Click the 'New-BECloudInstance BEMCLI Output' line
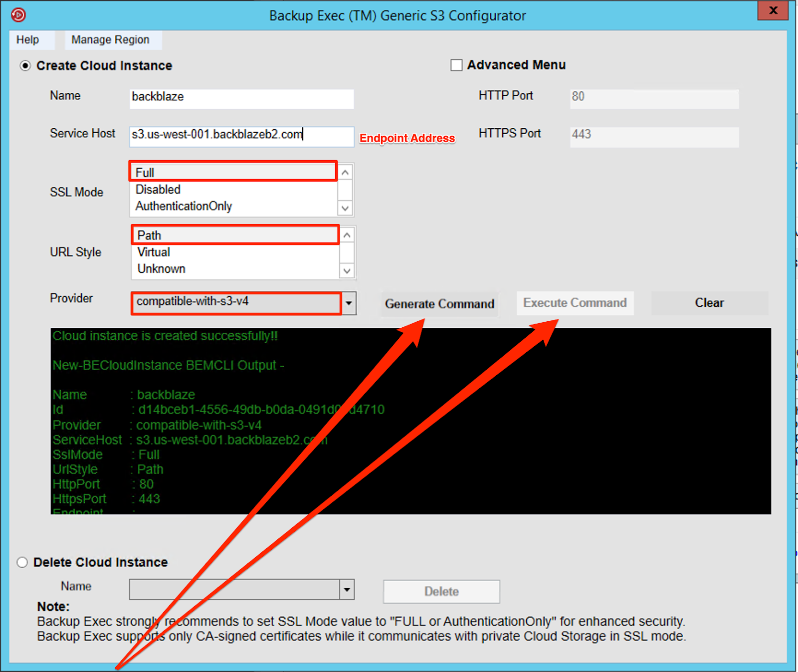This screenshot has height=672, width=798. [168, 365]
